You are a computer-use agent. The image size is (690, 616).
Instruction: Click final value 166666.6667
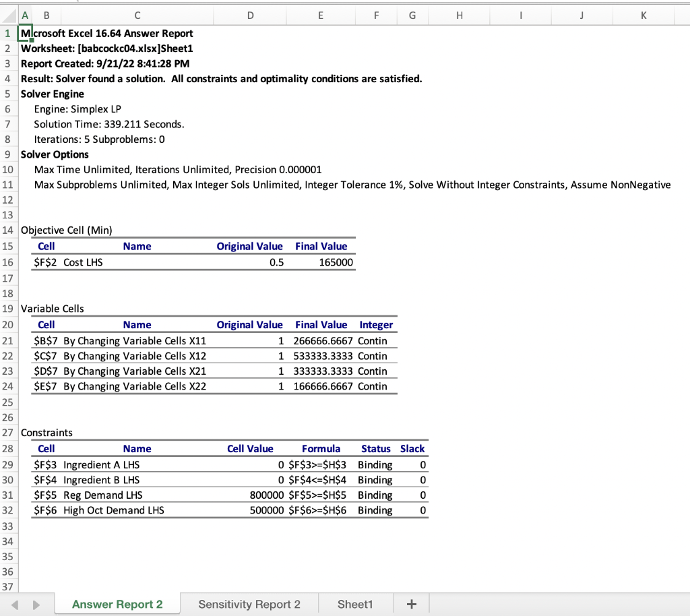pyautogui.click(x=323, y=386)
